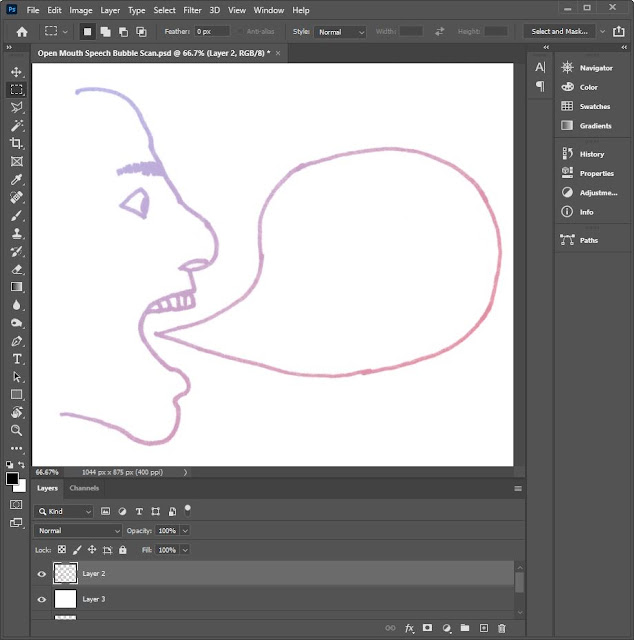Select the Crop tool
Viewport: 634px width, 640px height.
click(16, 143)
